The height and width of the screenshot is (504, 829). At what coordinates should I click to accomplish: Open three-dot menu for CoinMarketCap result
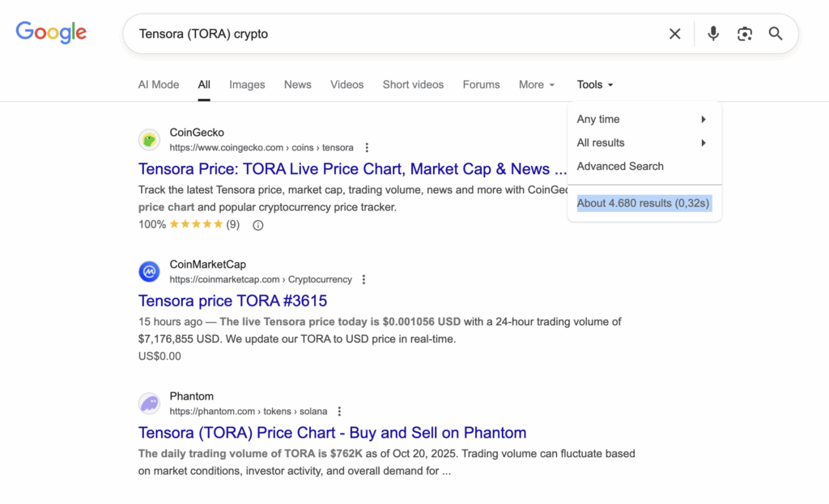(363, 280)
